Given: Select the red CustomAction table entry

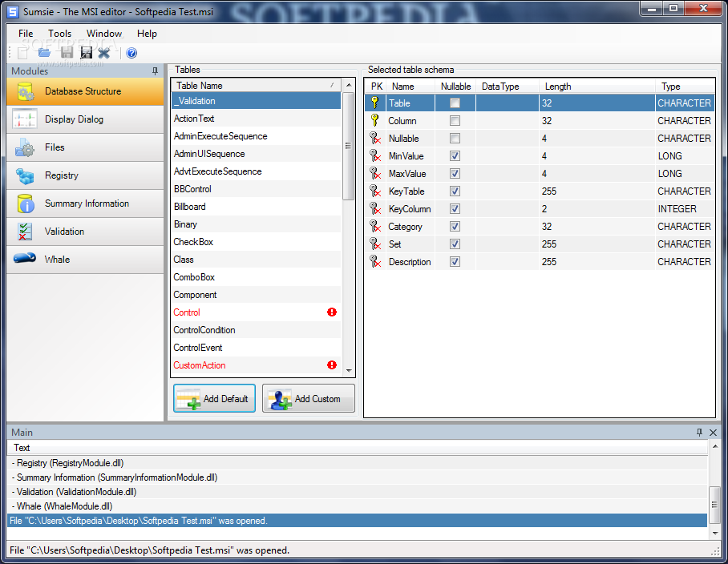Looking at the screenshot, I should click(257, 365).
